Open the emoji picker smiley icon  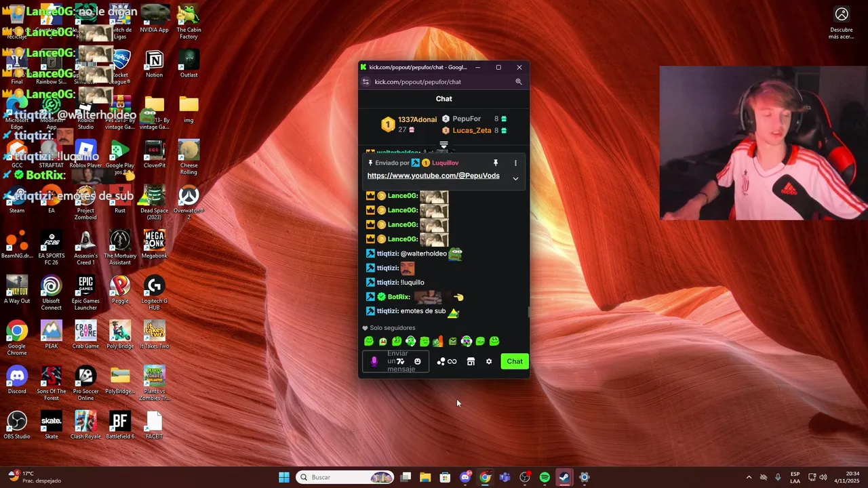click(x=418, y=361)
